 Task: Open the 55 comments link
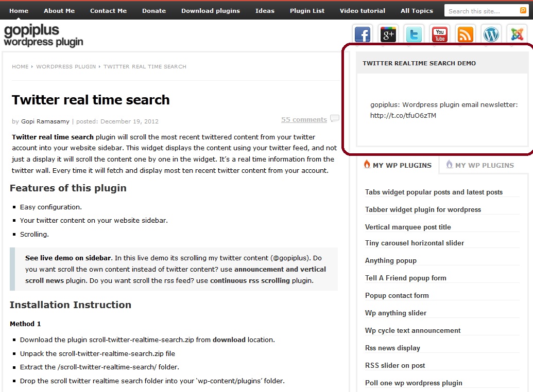[304, 119]
